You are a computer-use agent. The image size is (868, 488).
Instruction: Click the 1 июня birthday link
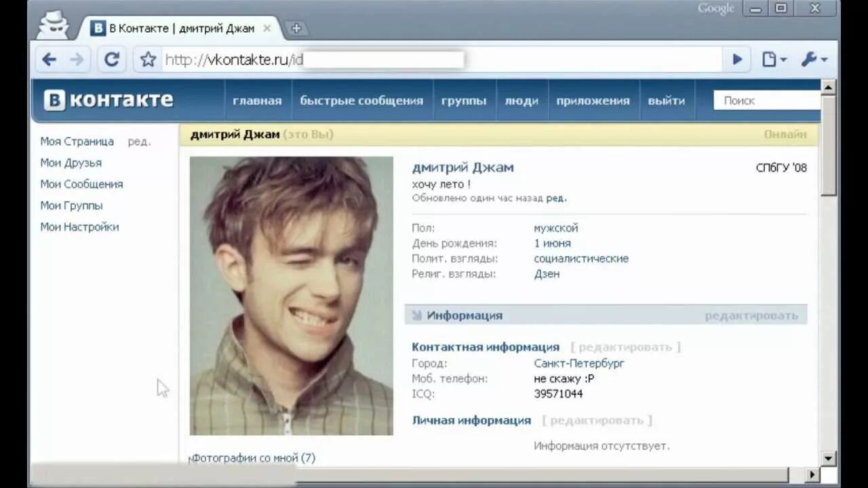552,243
